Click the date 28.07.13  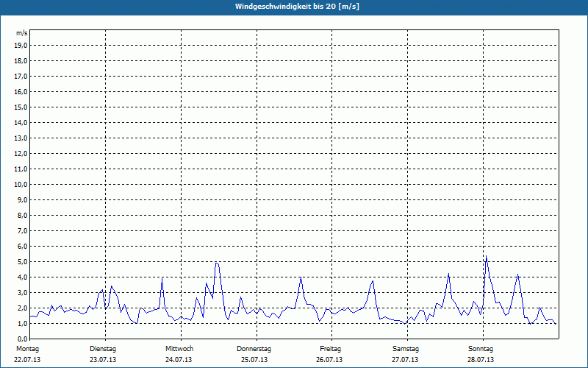[x=481, y=360]
